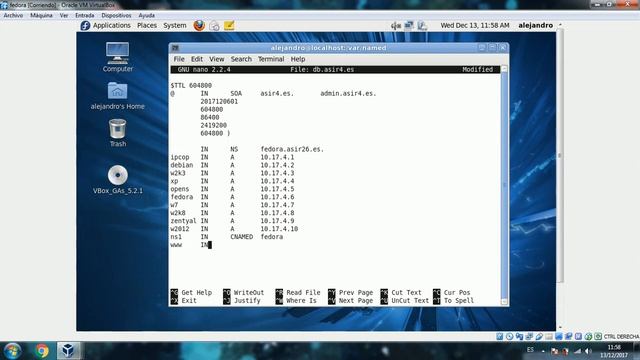Click the mail launcher icon beside Firefox

click(x=214, y=26)
